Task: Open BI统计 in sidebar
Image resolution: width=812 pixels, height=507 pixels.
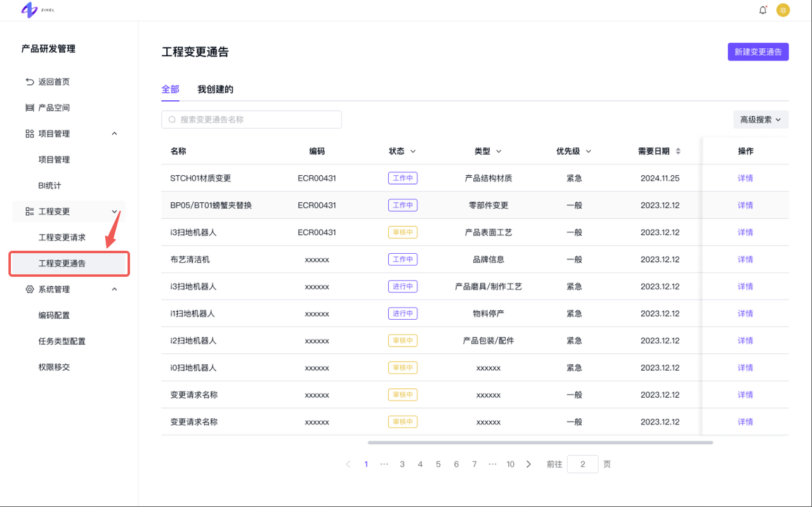Action: [x=49, y=186]
